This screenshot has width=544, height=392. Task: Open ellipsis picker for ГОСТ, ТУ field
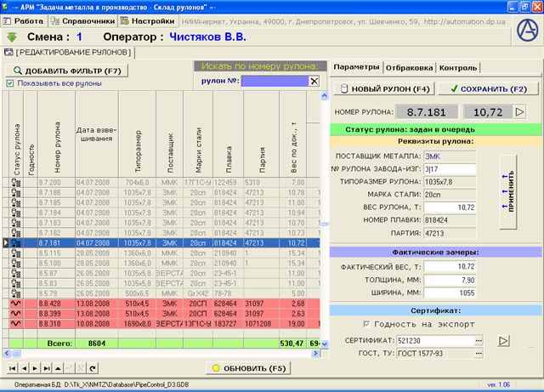479,354
